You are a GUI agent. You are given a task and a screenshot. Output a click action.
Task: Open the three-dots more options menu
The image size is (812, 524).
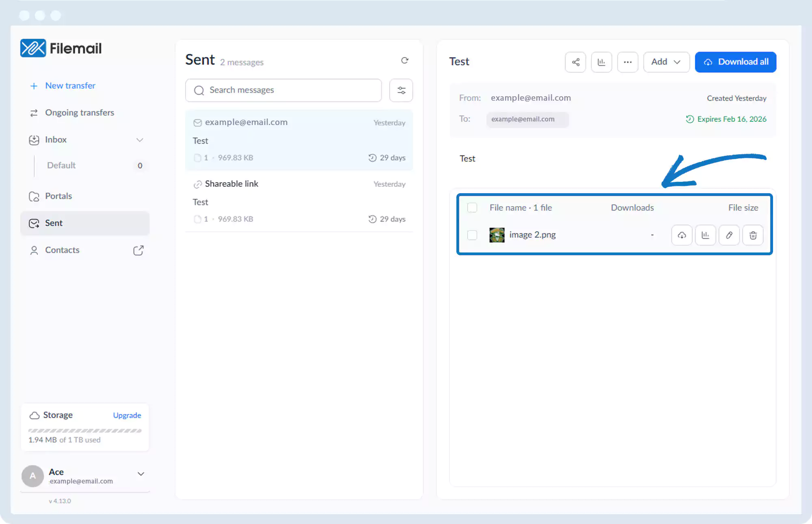(627, 62)
